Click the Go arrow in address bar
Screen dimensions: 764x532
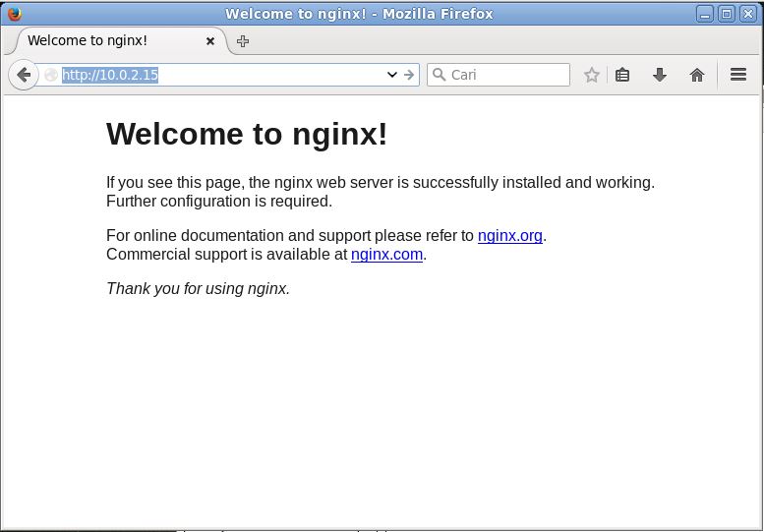pos(409,75)
